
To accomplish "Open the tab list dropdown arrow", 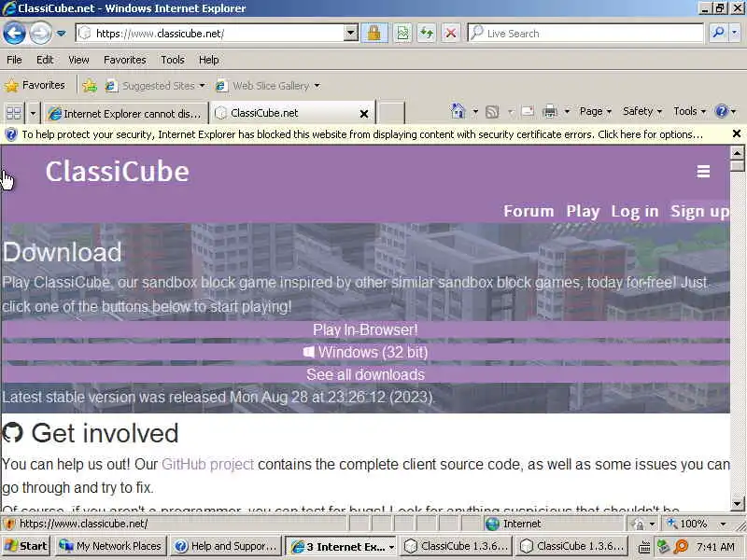I will point(33,113).
